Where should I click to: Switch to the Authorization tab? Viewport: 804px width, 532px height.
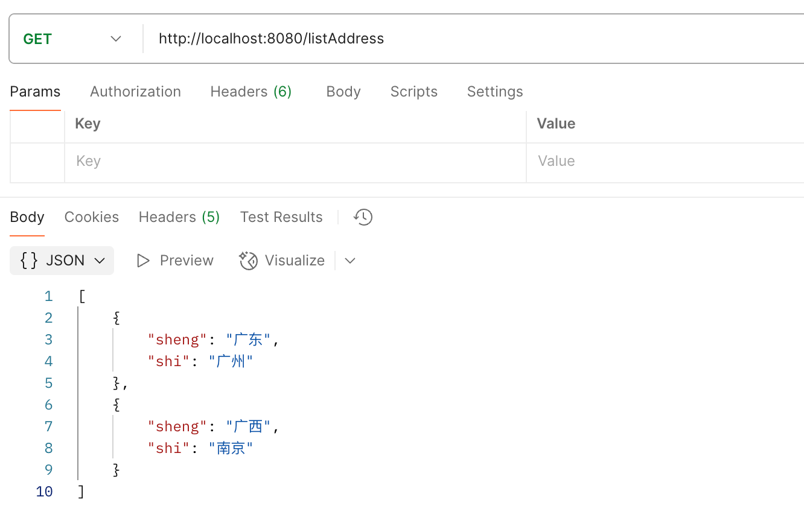click(x=135, y=91)
